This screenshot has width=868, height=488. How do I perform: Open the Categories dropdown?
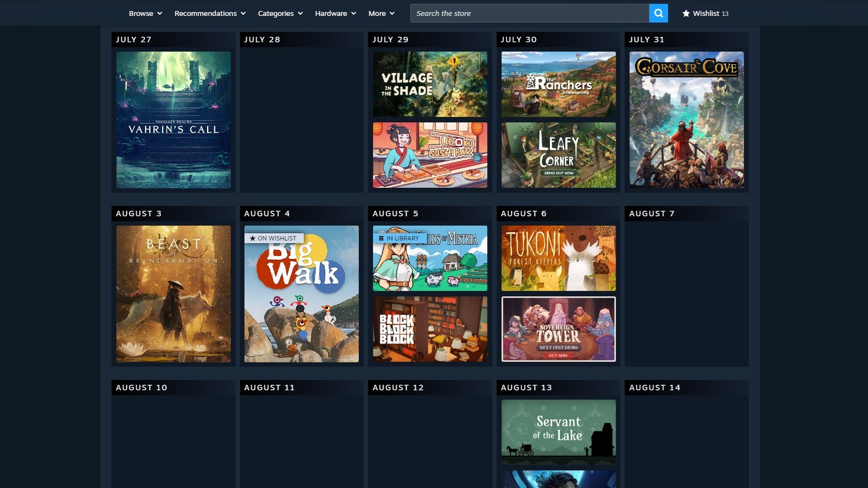click(x=280, y=13)
